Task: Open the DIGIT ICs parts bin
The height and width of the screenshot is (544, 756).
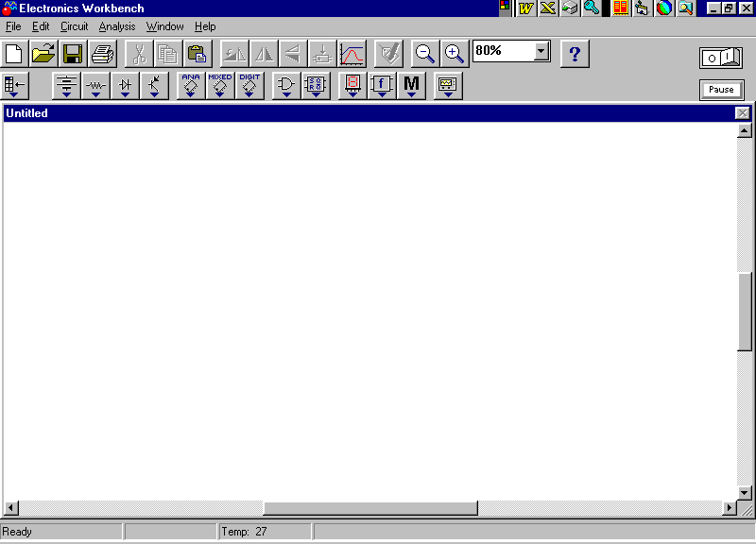Action: tap(249, 86)
